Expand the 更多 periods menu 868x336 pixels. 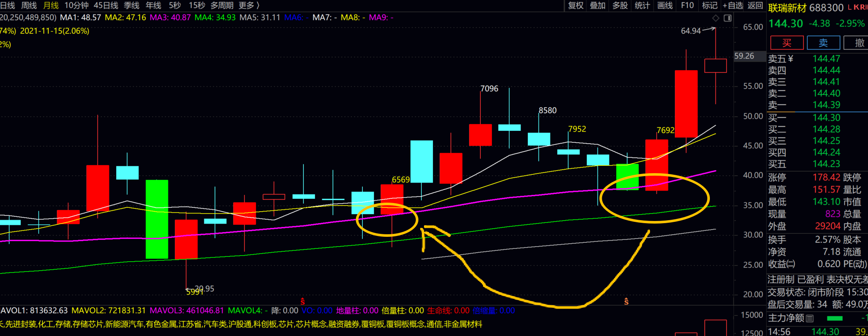[249, 6]
